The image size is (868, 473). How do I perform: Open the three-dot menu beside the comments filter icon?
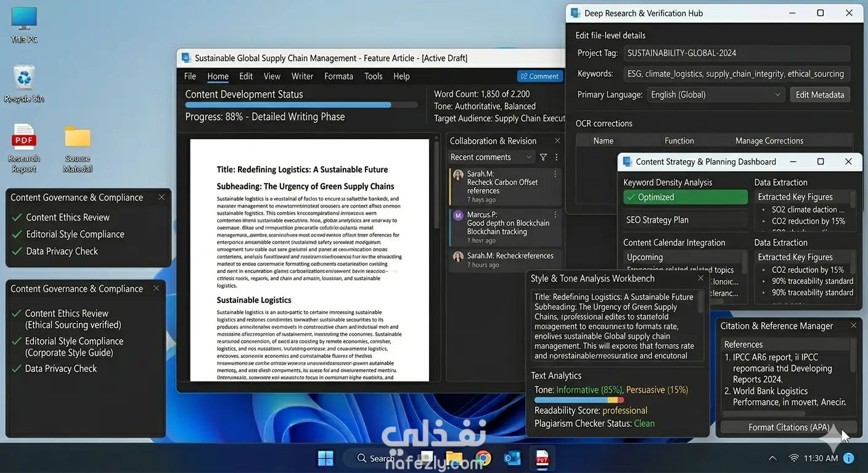556,157
